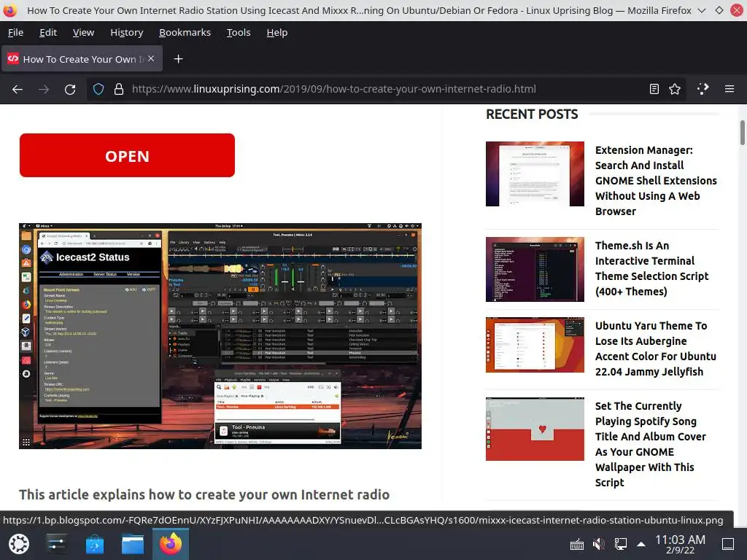Open the Help menu
The image size is (747, 560).
pyautogui.click(x=276, y=32)
